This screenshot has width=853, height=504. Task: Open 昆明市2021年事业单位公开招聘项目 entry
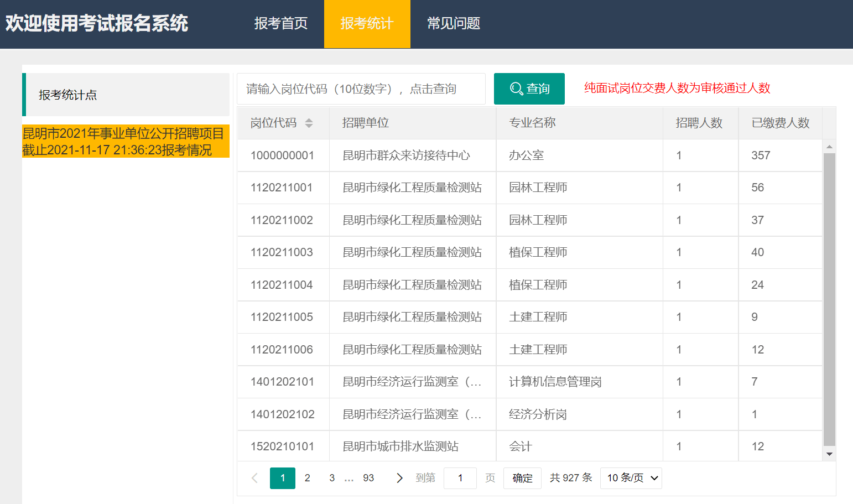[126, 141]
